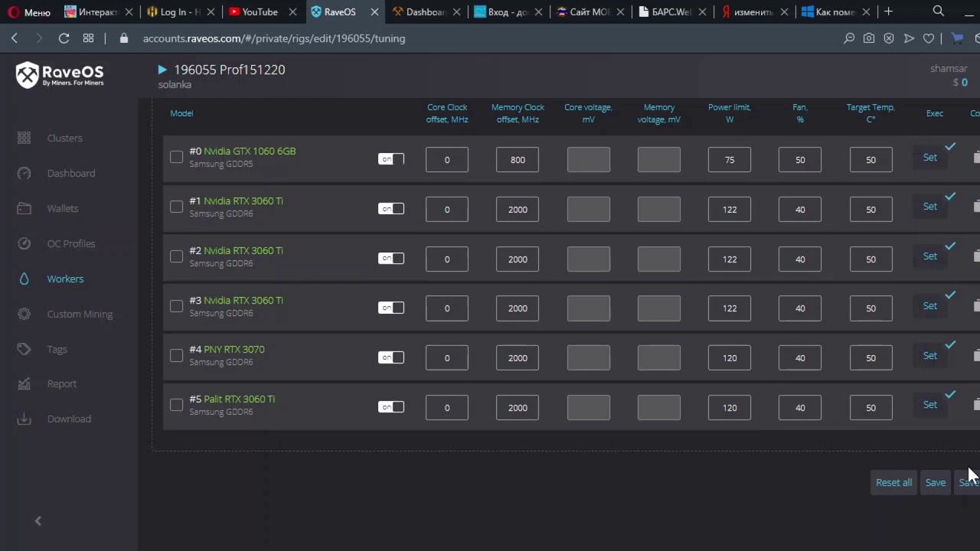Click the send arrow icon in address bar
The width and height of the screenshot is (980, 551).
coord(909,38)
